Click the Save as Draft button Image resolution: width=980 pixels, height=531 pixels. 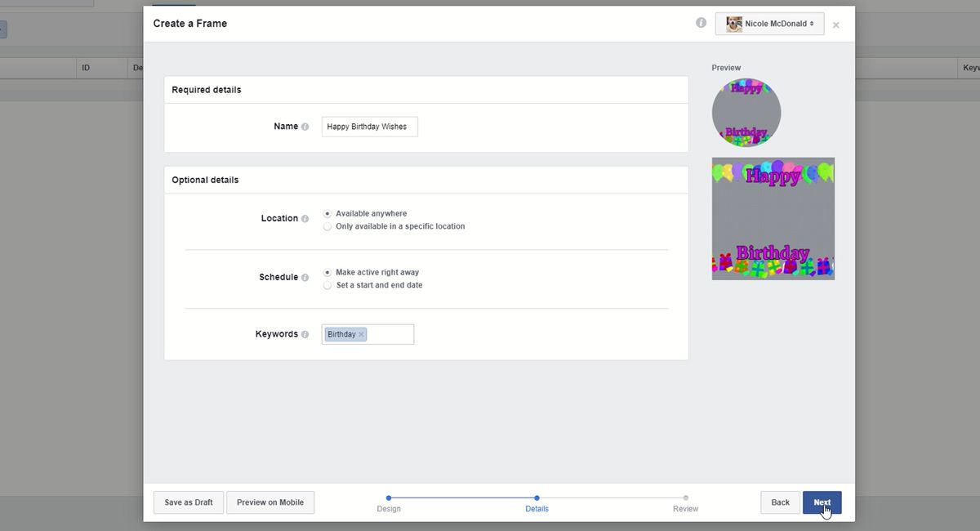pos(189,502)
